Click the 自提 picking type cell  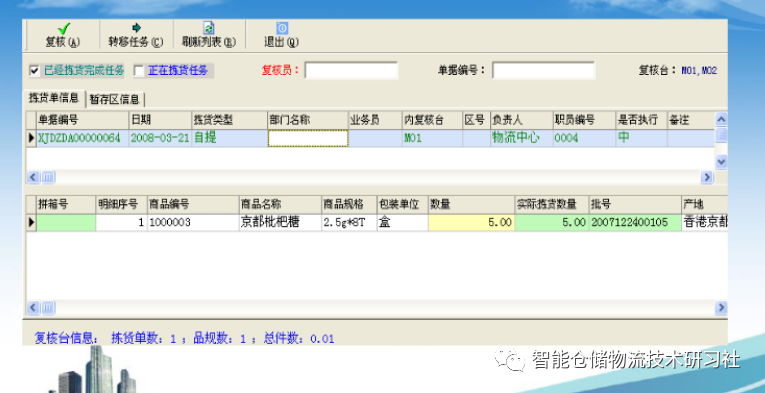pyautogui.click(x=230, y=138)
